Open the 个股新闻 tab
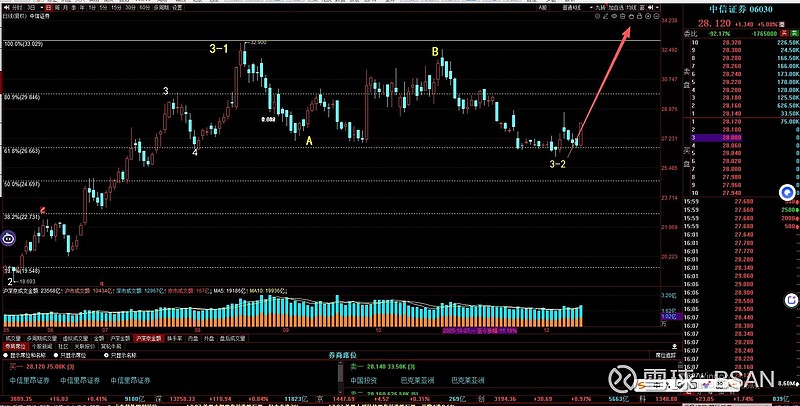Screen dimensions: 800x406 (x=42, y=346)
